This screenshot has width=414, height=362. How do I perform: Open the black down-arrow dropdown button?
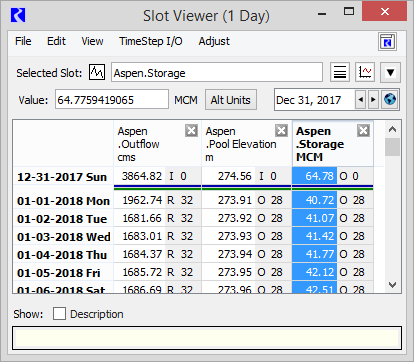390,72
